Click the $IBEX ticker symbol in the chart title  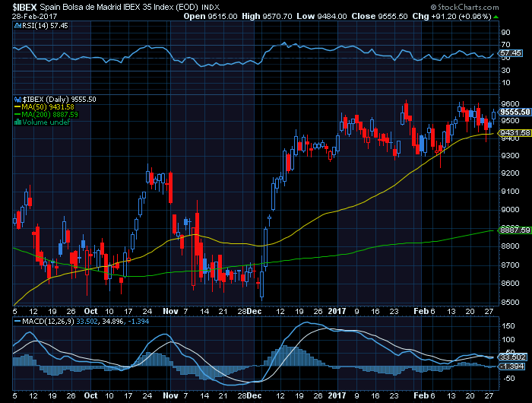(x=25, y=7)
